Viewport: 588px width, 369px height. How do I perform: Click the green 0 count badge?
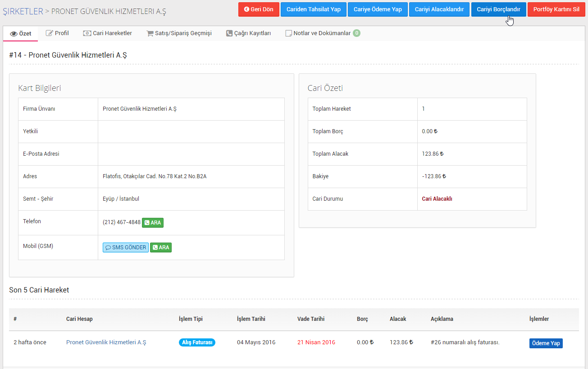[357, 33]
